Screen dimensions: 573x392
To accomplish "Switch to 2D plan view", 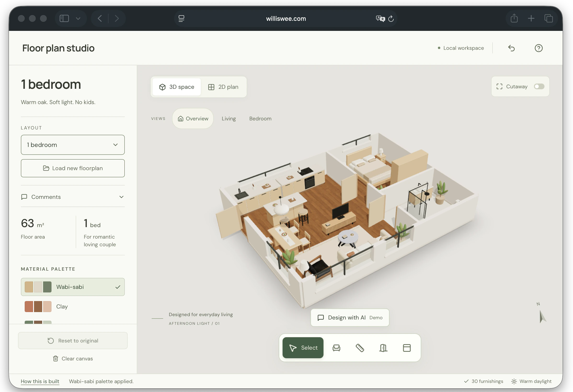I will pyautogui.click(x=223, y=87).
